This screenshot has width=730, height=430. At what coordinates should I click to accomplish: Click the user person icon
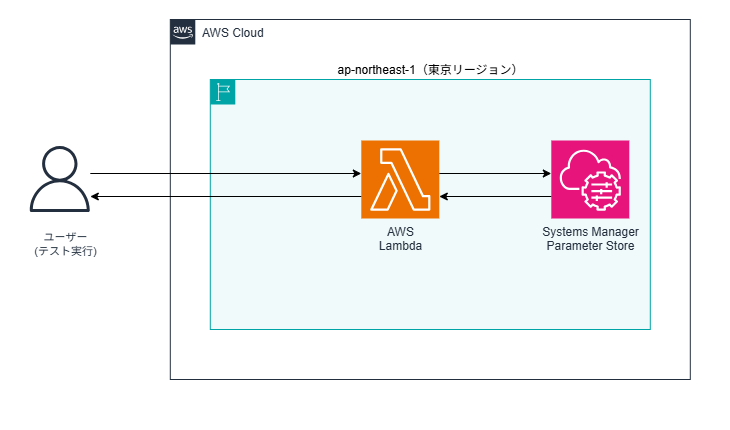[x=60, y=179]
